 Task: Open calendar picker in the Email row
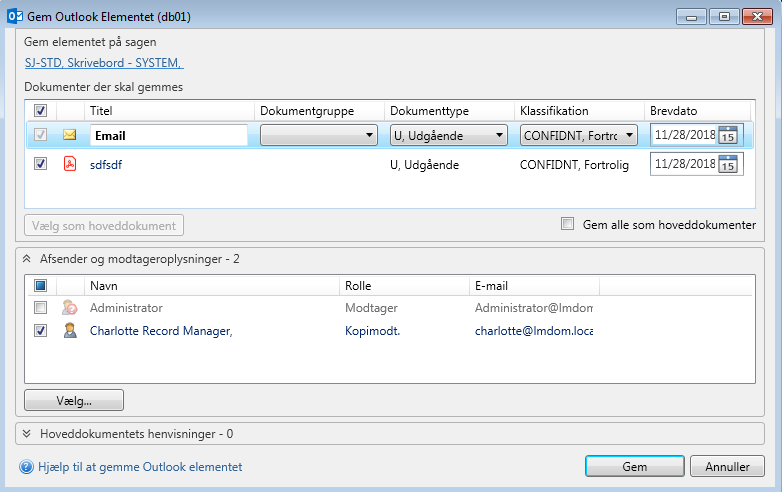point(728,136)
